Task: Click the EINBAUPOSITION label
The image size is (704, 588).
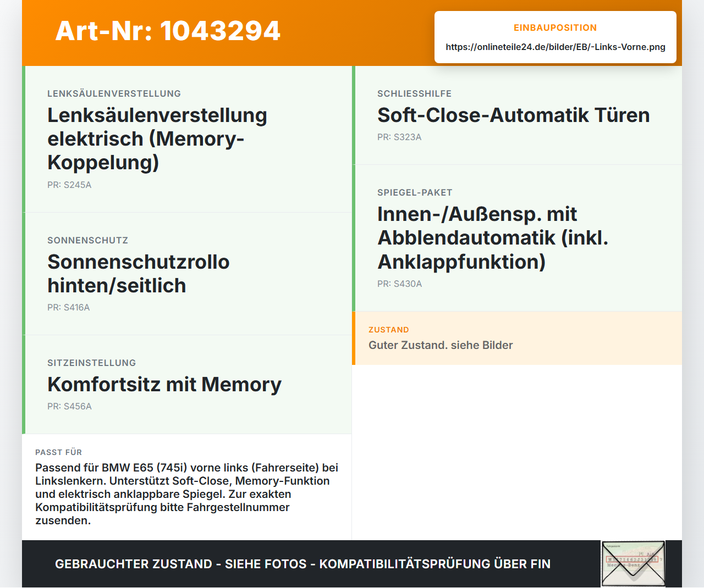Action: [x=555, y=27]
